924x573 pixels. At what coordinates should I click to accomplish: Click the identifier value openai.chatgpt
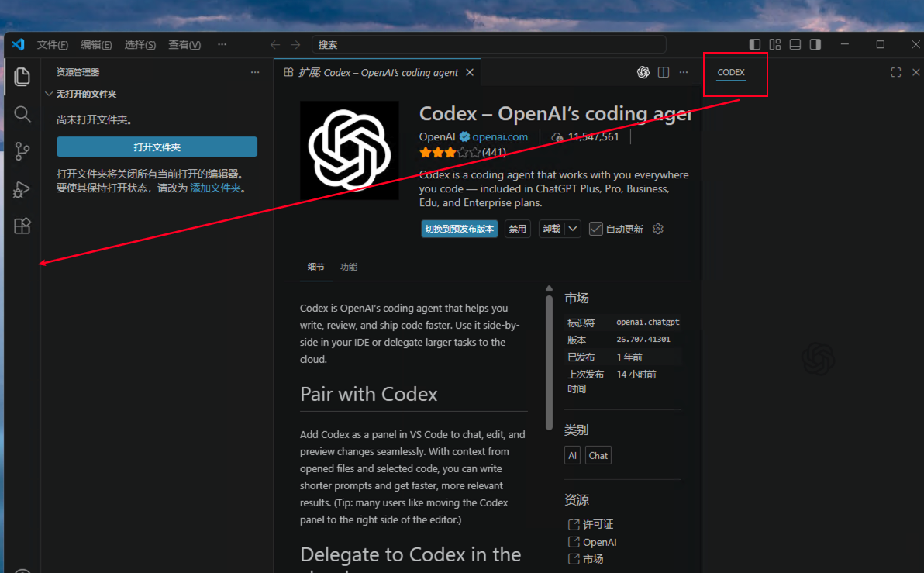coord(647,323)
